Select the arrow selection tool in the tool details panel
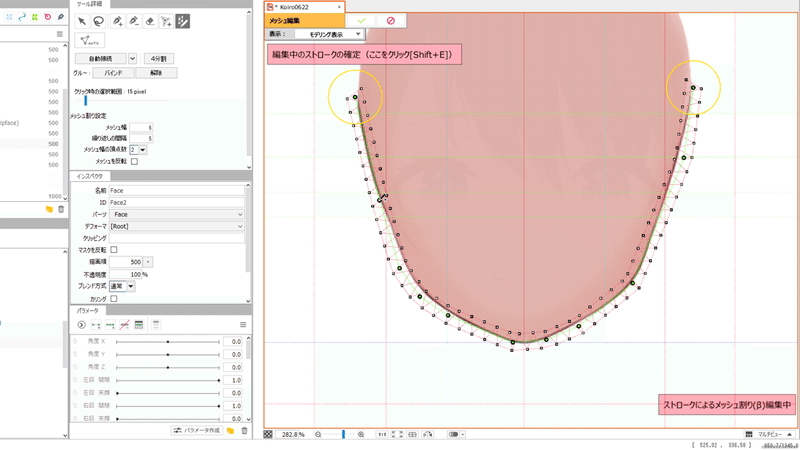This screenshot has height=450, width=800. (82, 21)
